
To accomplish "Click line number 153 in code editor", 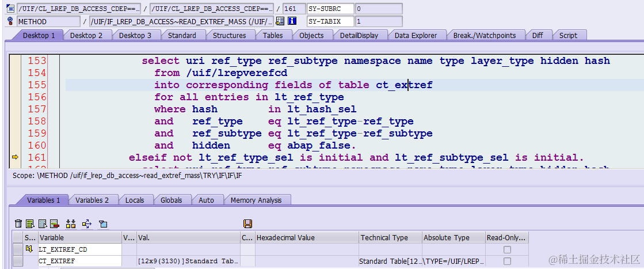I will point(37,61).
